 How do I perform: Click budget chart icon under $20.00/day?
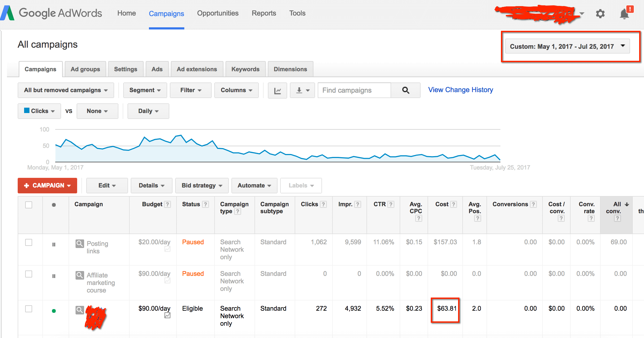(x=167, y=249)
